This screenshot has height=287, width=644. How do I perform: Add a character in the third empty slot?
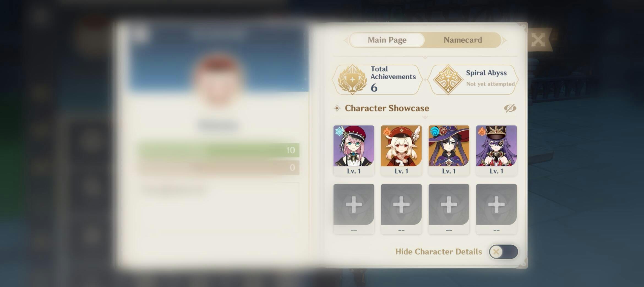click(x=449, y=209)
